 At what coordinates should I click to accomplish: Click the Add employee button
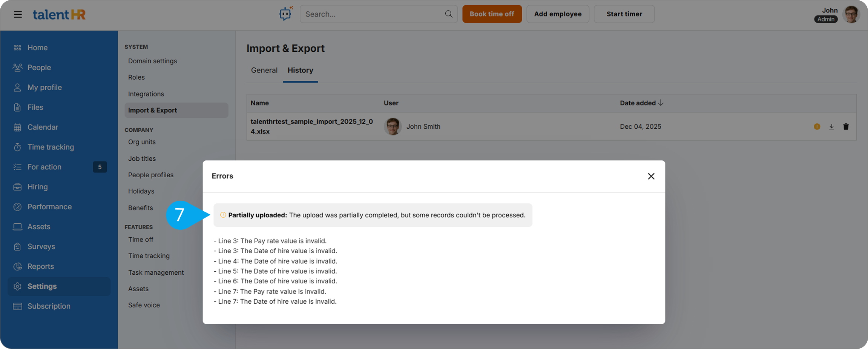[557, 14]
